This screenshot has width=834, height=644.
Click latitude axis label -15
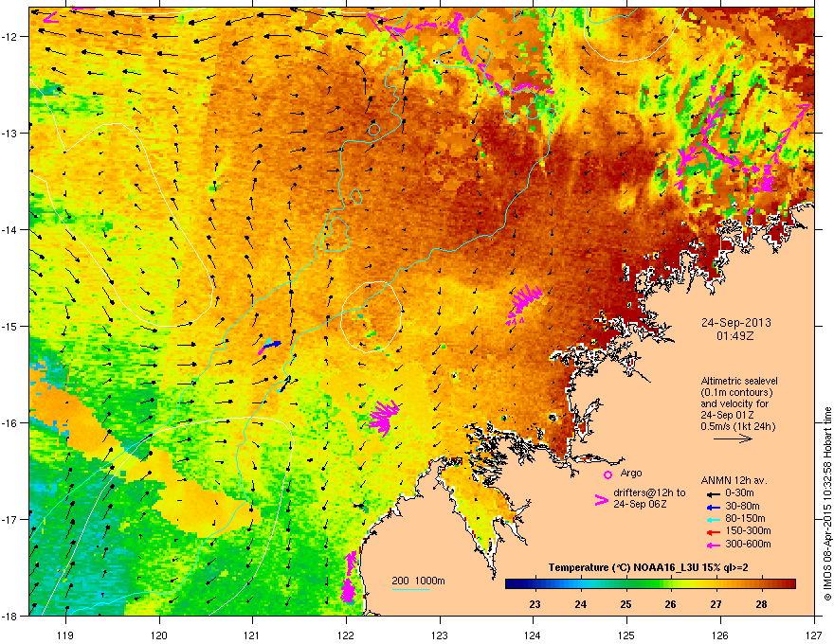pos(10,326)
